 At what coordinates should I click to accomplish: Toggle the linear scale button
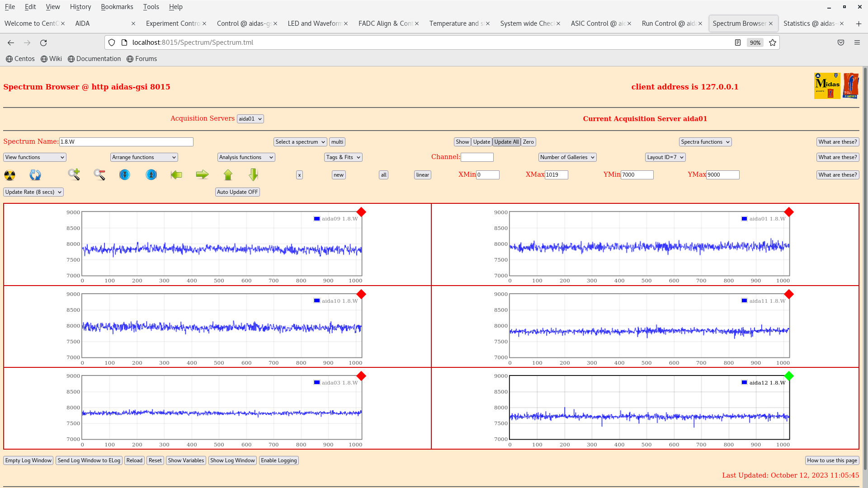[x=422, y=175]
